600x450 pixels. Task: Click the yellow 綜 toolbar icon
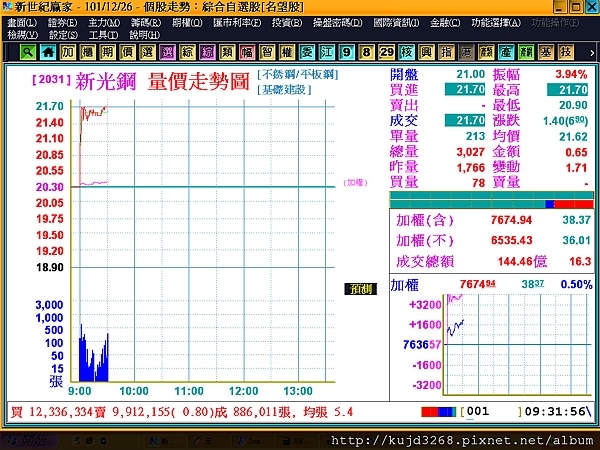pos(187,52)
